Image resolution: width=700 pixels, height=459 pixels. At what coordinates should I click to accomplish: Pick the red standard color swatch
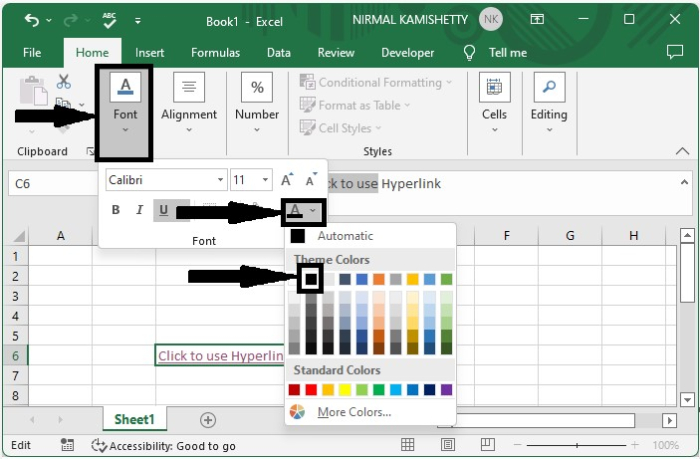[312, 390]
